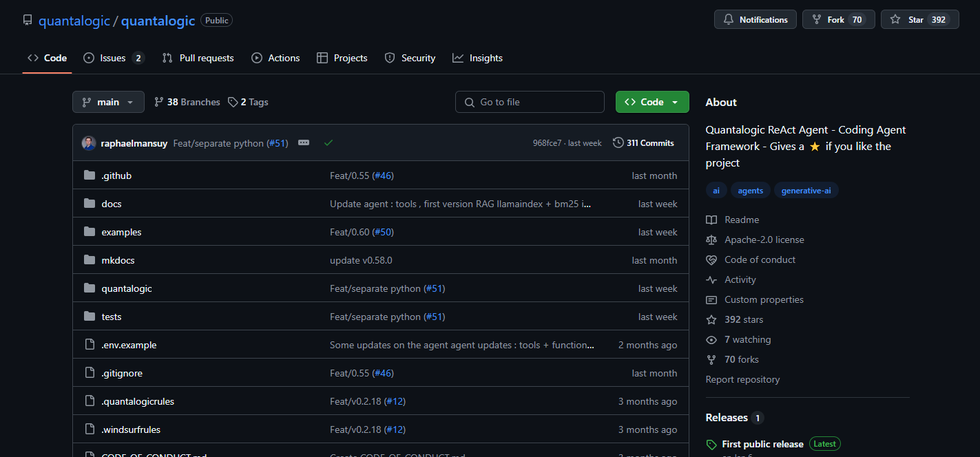View the Insights tab
This screenshot has width=980, height=457.
click(x=477, y=58)
